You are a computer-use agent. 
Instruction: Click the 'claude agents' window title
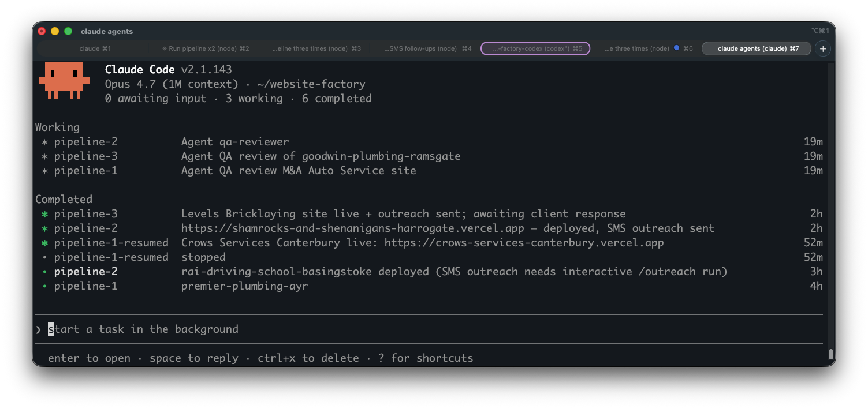coord(107,31)
